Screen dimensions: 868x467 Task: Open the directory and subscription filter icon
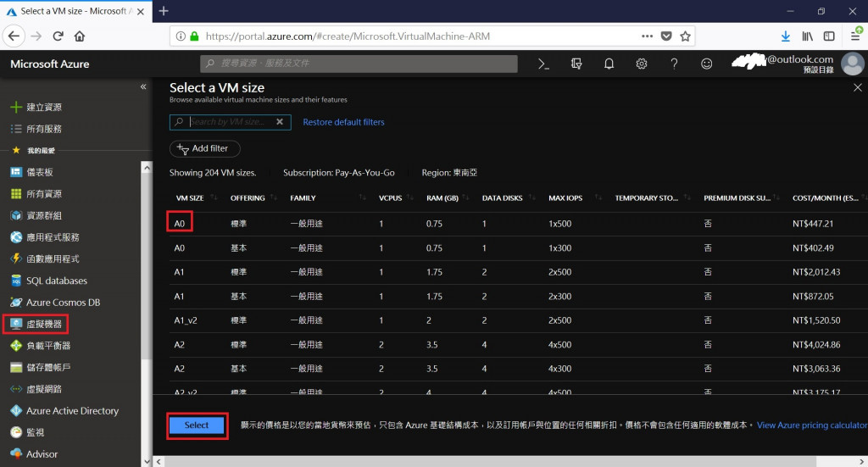point(576,64)
